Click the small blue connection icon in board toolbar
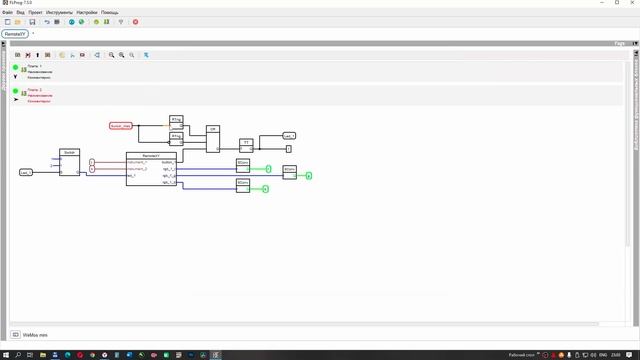The width and height of the screenshot is (640, 360). tap(72, 55)
